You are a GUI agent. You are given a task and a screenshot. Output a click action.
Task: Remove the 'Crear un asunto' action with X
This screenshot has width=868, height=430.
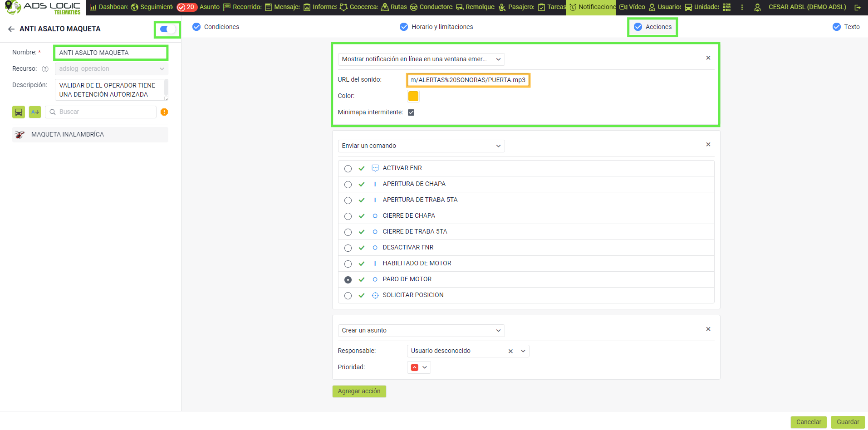pyautogui.click(x=708, y=329)
